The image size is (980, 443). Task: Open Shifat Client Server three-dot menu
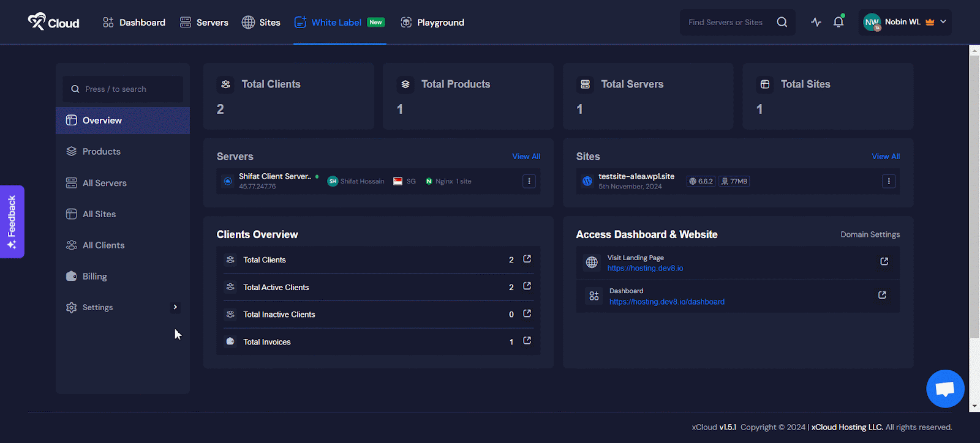click(x=529, y=181)
